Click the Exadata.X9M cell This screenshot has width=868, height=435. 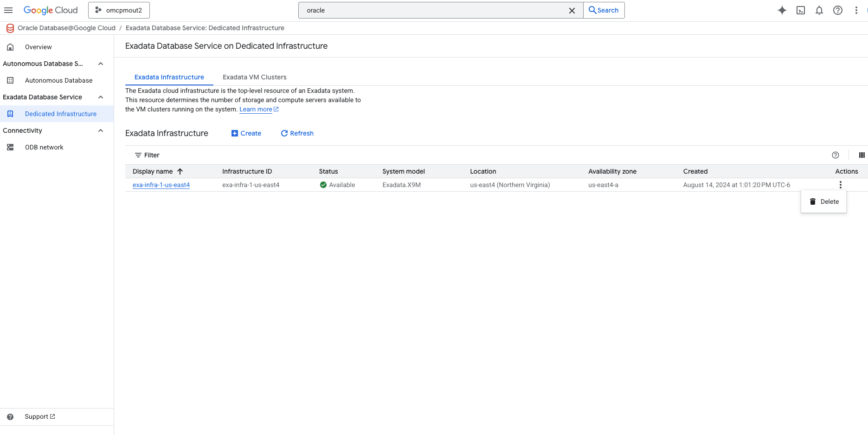402,185
